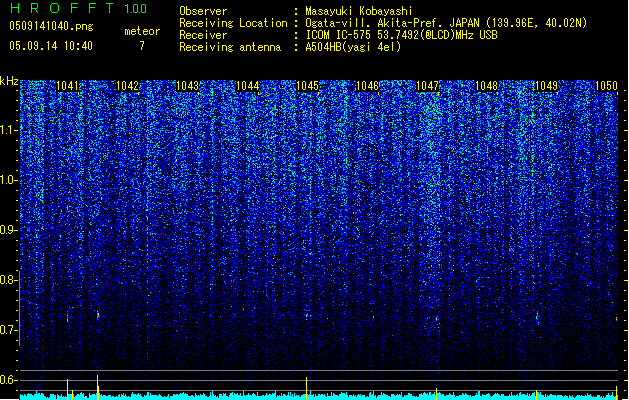629x400 pixels.
Task: Click the HROFFT 1.0.0 title text
Action: tap(78, 8)
